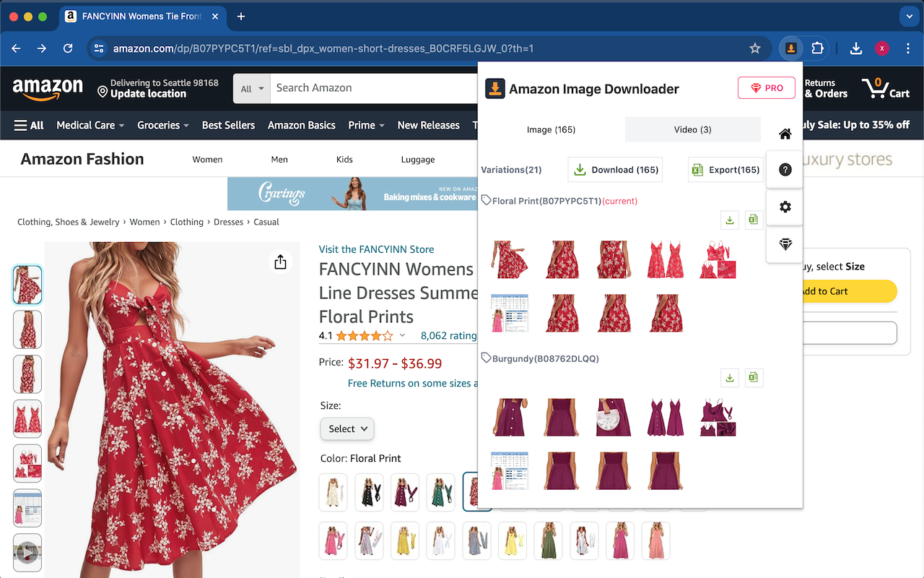Choose the coral dress color swatch

pos(655,540)
